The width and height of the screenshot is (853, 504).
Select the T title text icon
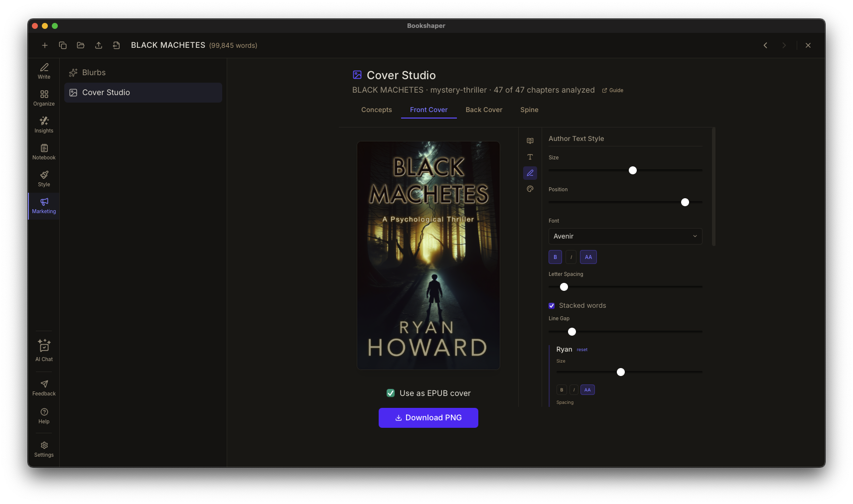coord(530,157)
